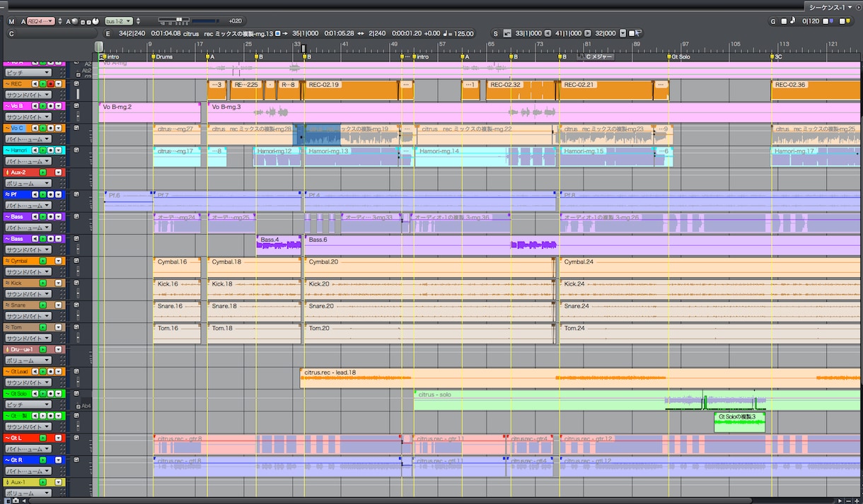Click the left arrow after 33|1|000
The image size is (863, 504).
[x=549, y=33]
